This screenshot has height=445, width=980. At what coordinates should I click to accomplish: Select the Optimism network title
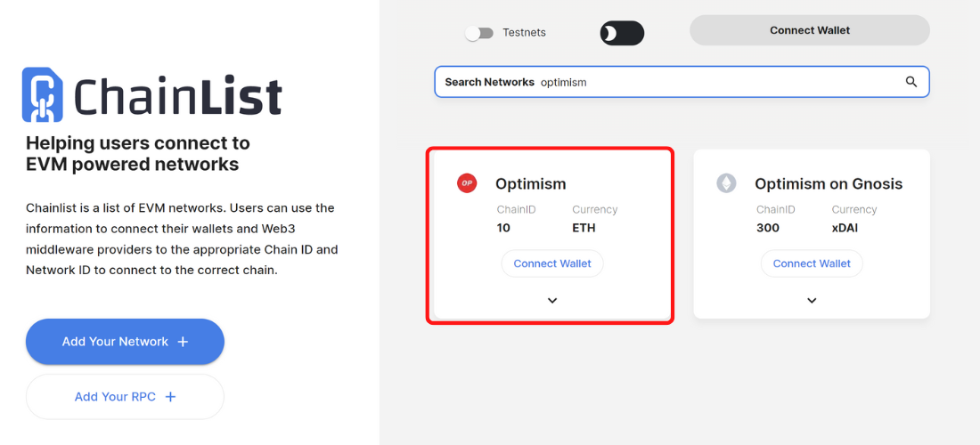pyautogui.click(x=530, y=184)
